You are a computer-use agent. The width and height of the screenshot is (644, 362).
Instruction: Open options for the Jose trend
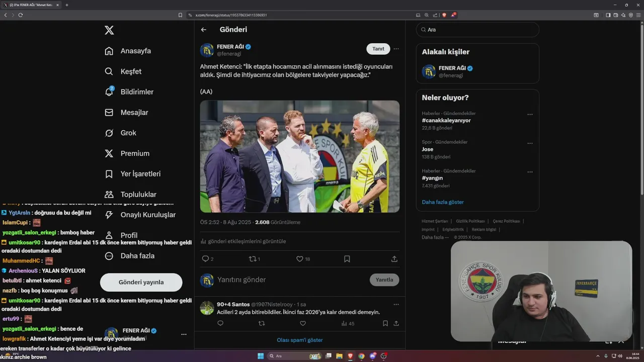point(530,143)
